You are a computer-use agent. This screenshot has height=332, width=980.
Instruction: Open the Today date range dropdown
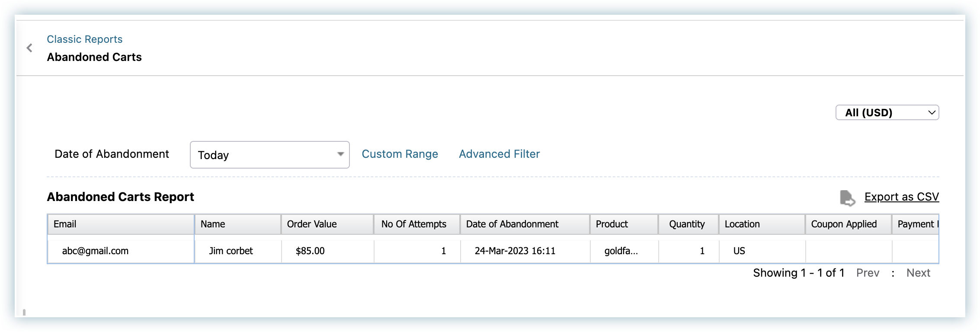269,155
